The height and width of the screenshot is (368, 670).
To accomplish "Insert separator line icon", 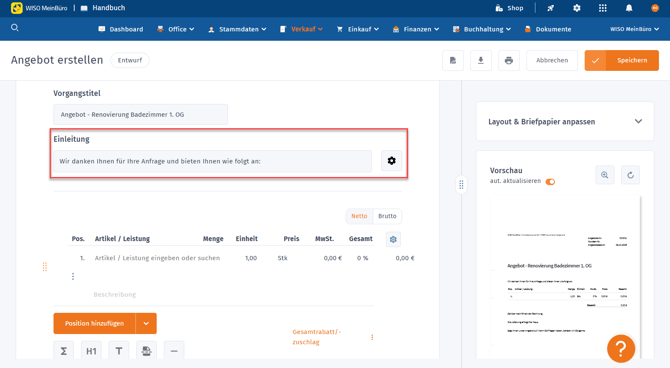I will tap(174, 351).
